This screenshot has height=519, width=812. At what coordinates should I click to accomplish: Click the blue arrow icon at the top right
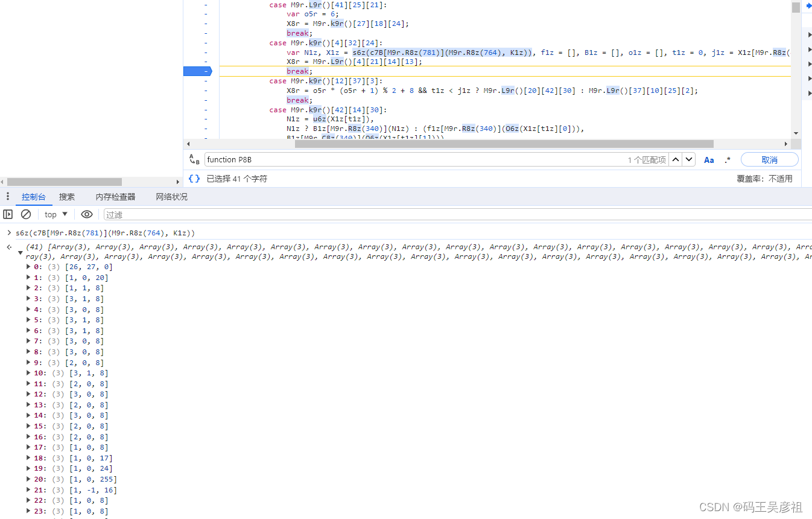point(808,5)
